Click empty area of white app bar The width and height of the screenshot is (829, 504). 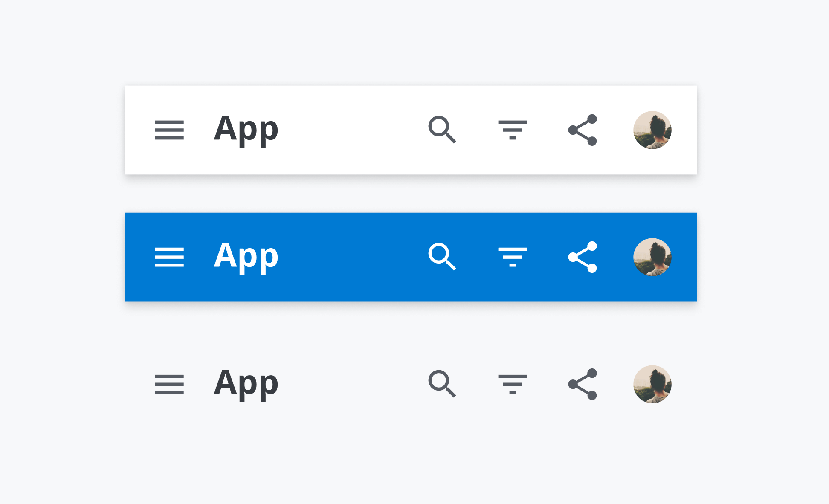click(x=350, y=130)
